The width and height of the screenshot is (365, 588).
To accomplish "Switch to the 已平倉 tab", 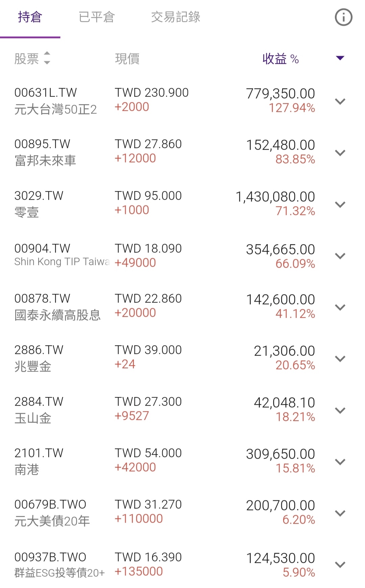I will (x=97, y=17).
